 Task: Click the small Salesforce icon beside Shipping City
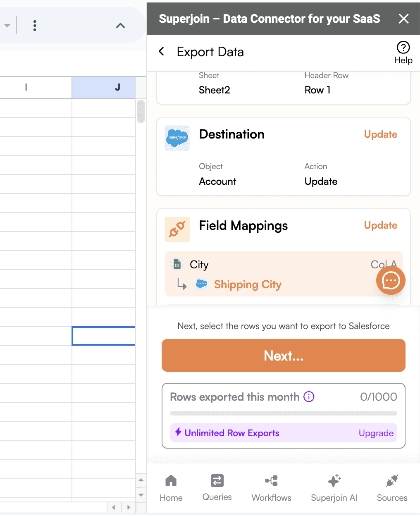[x=201, y=284]
